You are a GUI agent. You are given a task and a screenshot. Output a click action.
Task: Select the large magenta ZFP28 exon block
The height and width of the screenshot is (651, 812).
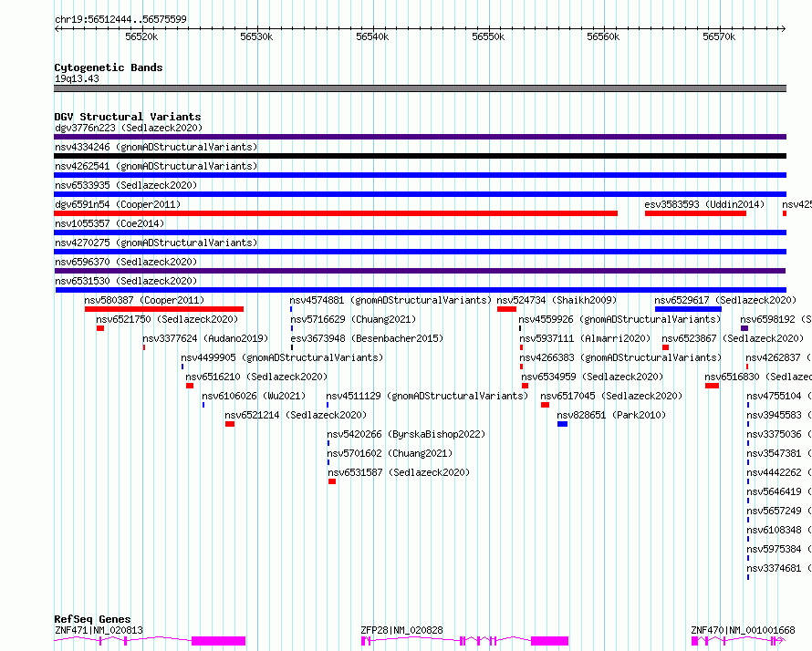(549, 641)
